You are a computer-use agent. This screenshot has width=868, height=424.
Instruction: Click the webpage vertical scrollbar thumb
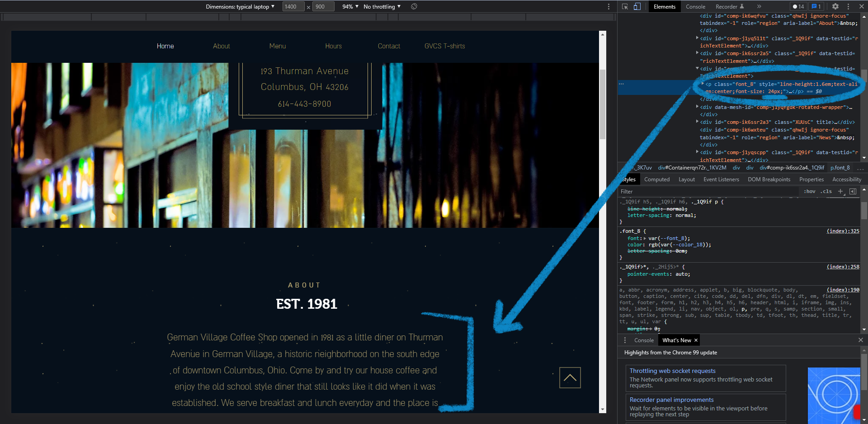pyautogui.click(x=602, y=104)
